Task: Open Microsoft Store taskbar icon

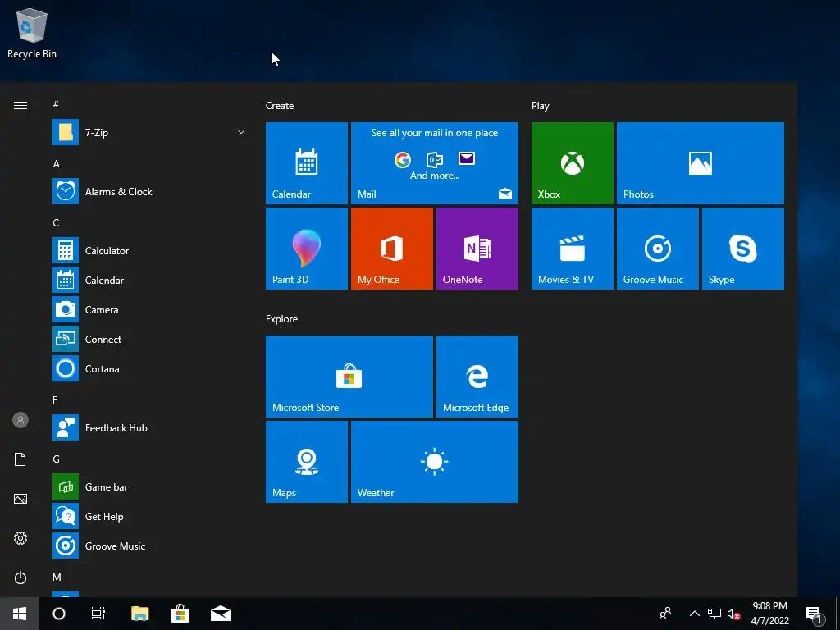Action: click(x=180, y=614)
